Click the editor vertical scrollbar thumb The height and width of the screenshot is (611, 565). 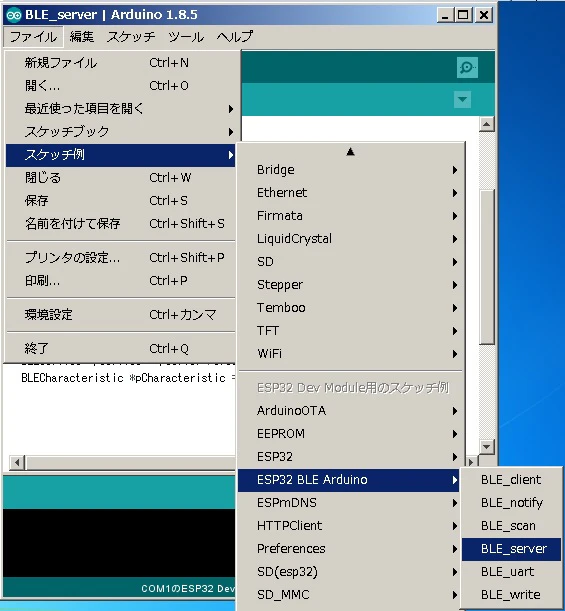(487, 267)
